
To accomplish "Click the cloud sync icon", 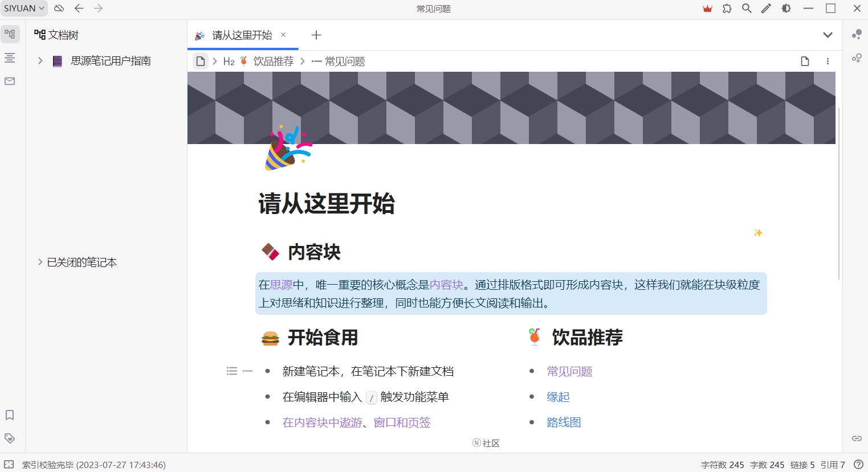I will click(59, 9).
